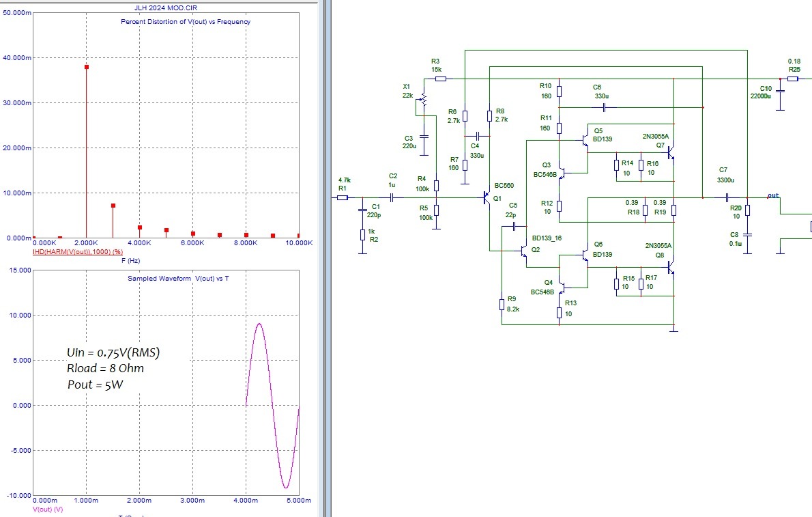The height and width of the screenshot is (517, 812).
Task: Click the R25 0.18 resistor symbol
Action: [793, 79]
